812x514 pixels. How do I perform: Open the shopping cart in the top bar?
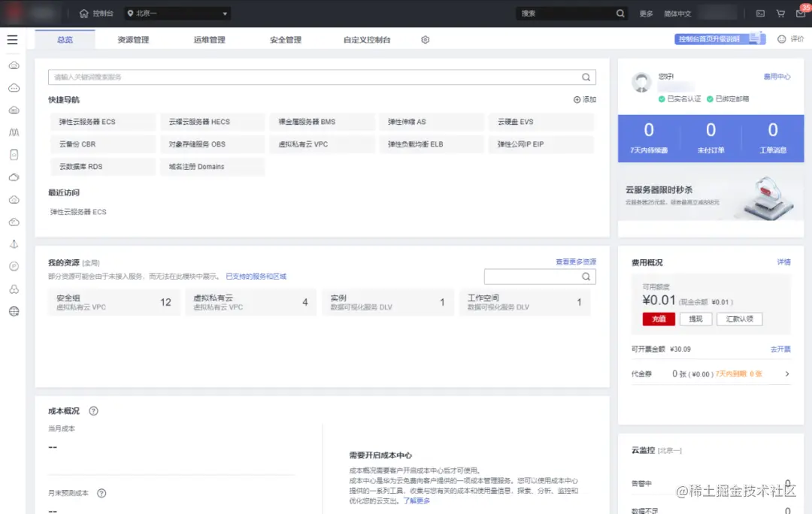(780, 13)
